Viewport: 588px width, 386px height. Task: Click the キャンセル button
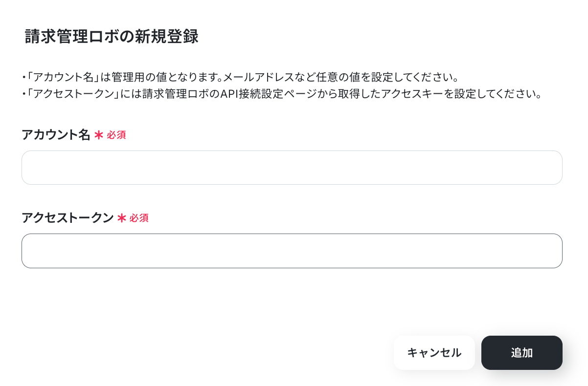click(434, 353)
